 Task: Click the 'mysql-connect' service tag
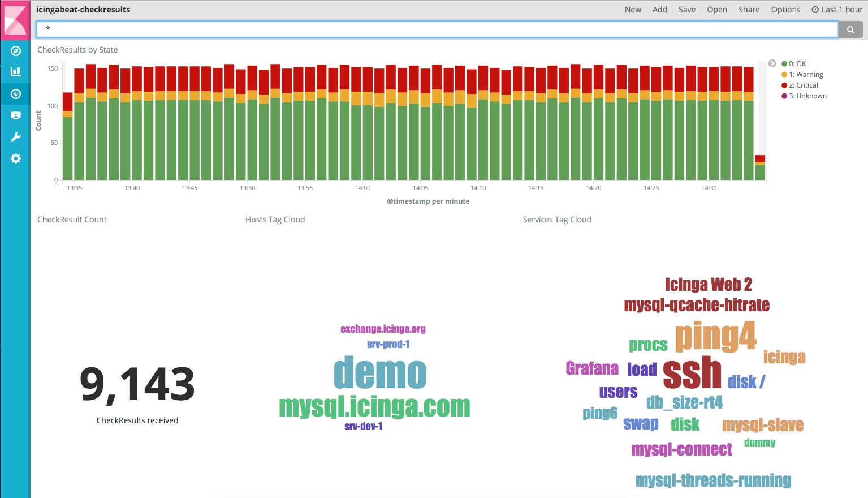[x=681, y=449]
